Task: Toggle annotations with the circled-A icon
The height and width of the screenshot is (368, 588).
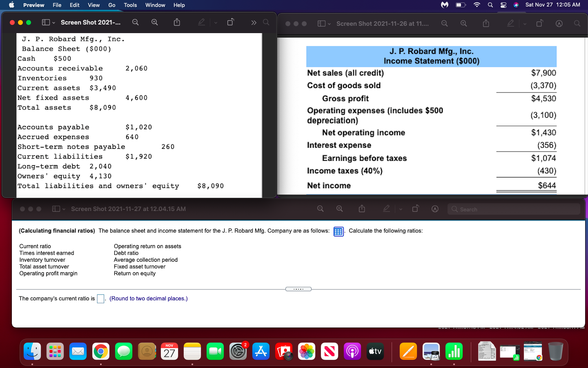Action: pos(559,23)
